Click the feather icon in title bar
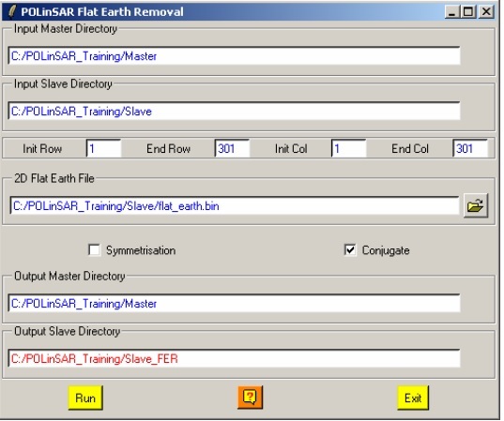 pyautogui.click(x=12, y=12)
